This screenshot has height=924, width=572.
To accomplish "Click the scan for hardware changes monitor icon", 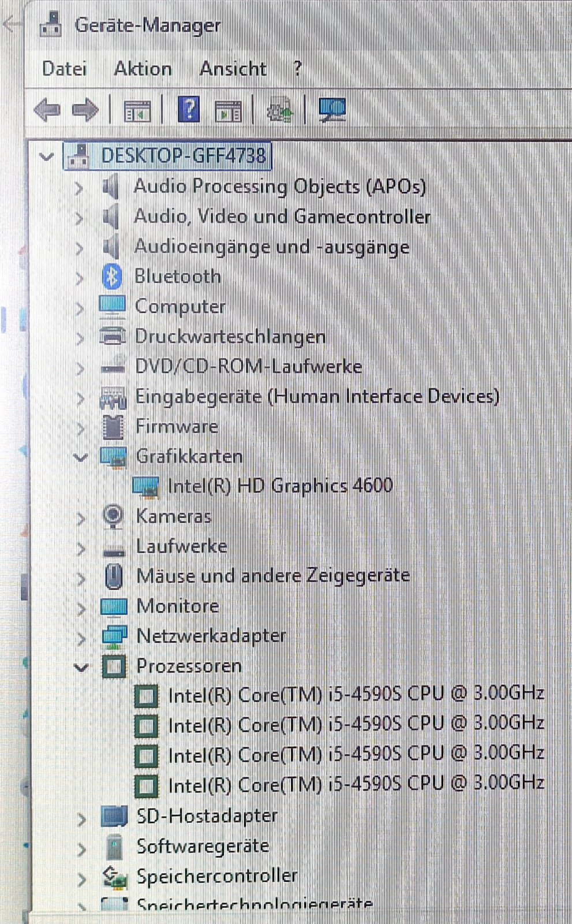I will click(x=332, y=109).
